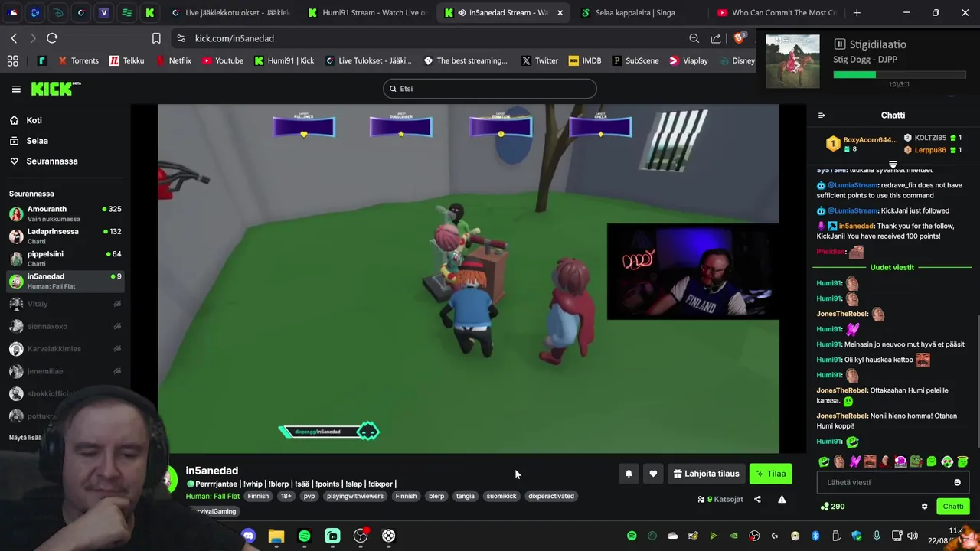Open the Kick hamburger menu
This screenshot has height=551, width=980.
pyautogui.click(x=16, y=89)
